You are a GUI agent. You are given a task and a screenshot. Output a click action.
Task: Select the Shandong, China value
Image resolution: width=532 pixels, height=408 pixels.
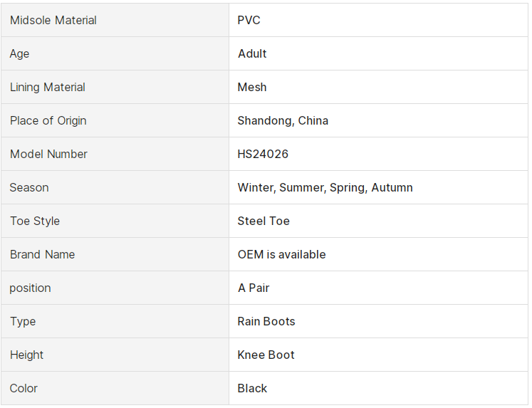[283, 121]
